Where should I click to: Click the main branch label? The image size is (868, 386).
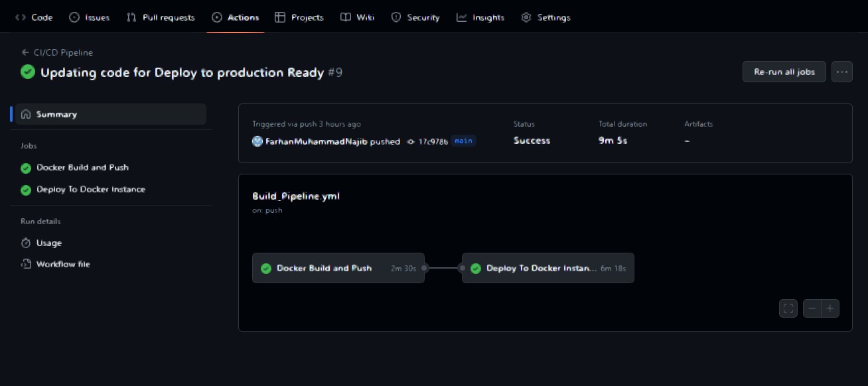coord(464,141)
